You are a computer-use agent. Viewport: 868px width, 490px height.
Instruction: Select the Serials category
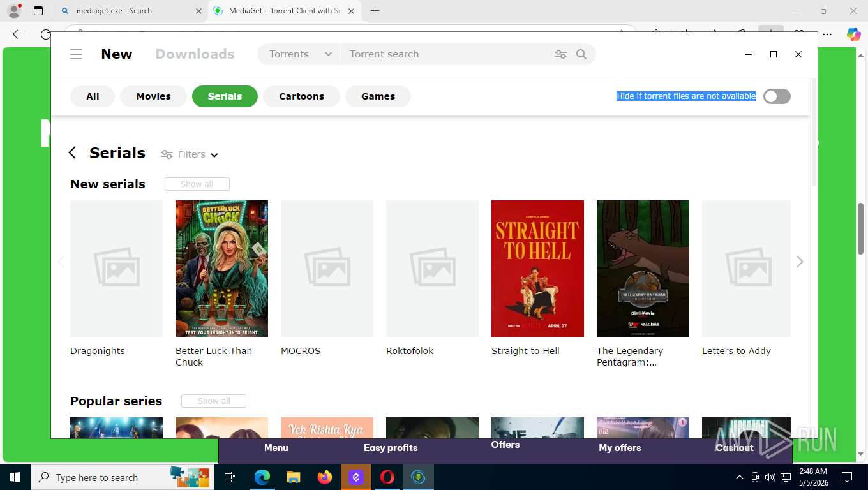[x=225, y=96]
